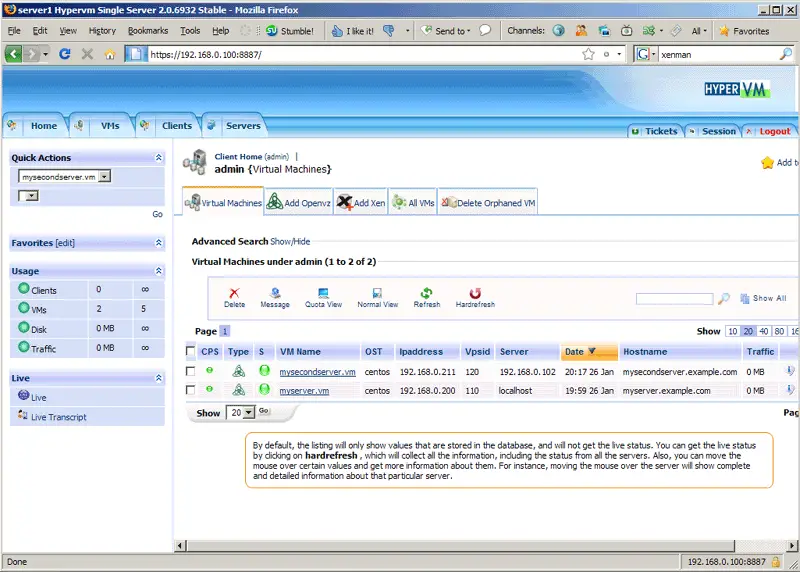Click the search magnifier in Firefox search box
The width and height of the screenshot is (800, 572).
[x=786, y=54]
